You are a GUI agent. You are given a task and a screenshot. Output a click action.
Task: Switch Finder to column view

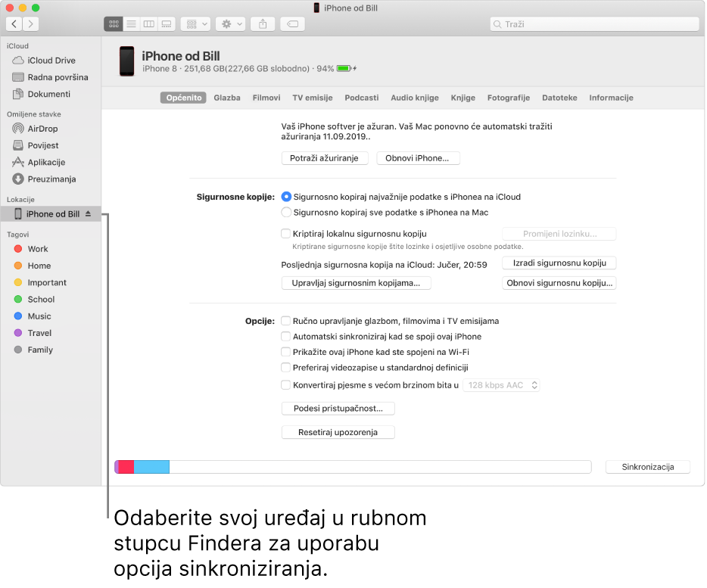coord(149,24)
